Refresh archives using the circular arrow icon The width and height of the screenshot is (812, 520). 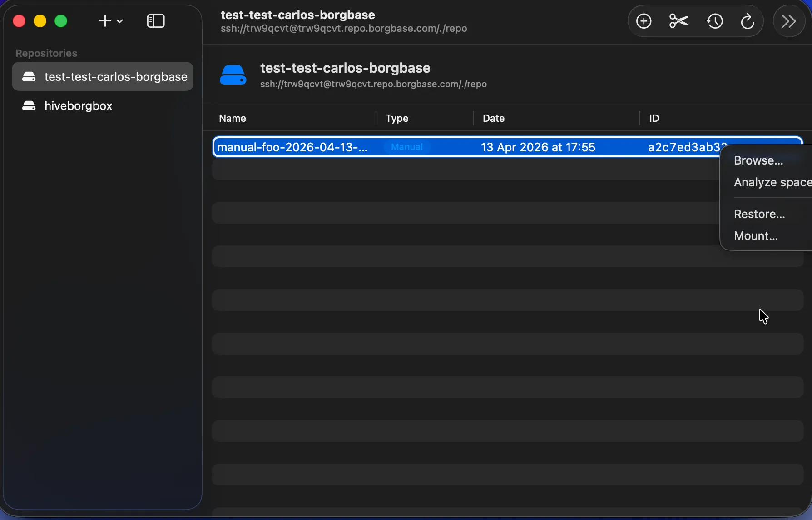tap(747, 21)
